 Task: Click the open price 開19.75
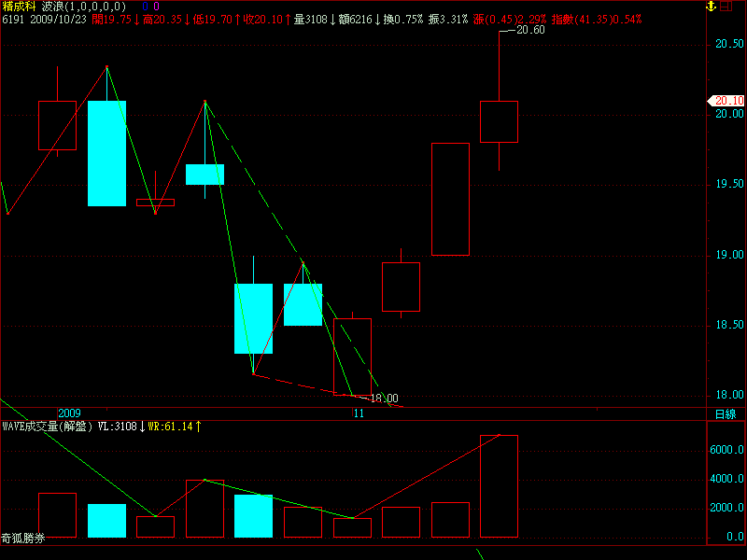pos(112,20)
